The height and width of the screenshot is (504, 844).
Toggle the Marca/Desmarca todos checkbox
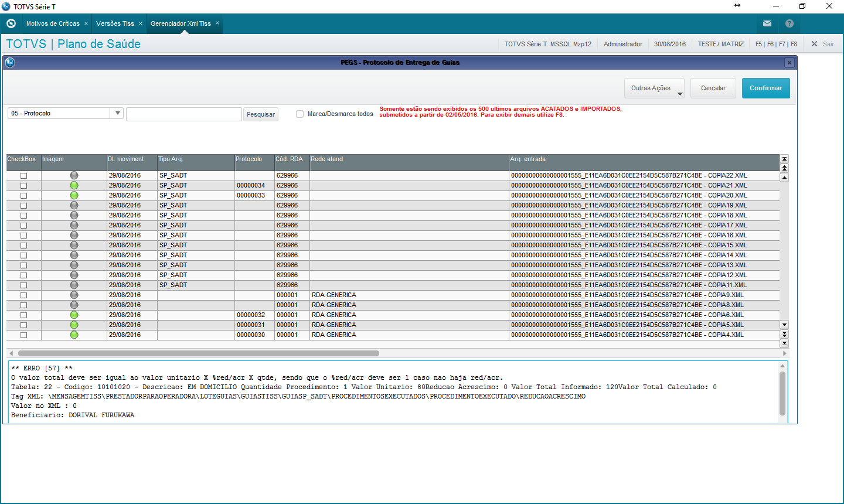[x=300, y=114]
